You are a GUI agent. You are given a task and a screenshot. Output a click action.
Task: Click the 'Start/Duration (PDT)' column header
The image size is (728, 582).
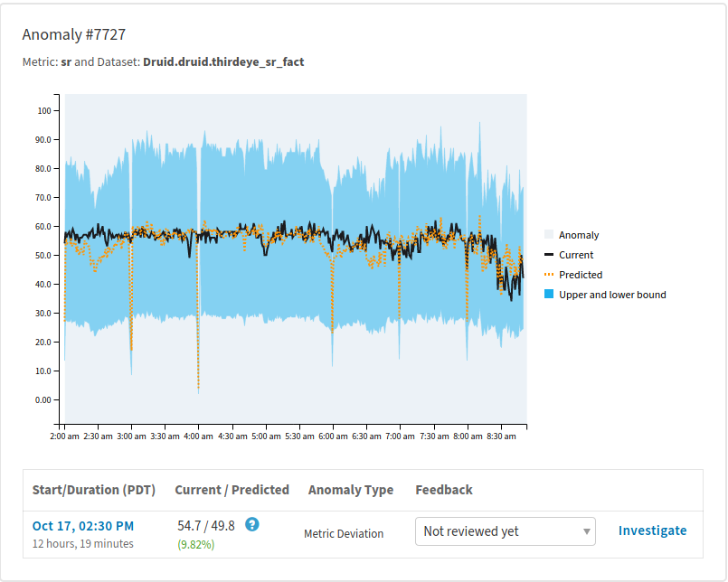pyautogui.click(x=94, y=490)
